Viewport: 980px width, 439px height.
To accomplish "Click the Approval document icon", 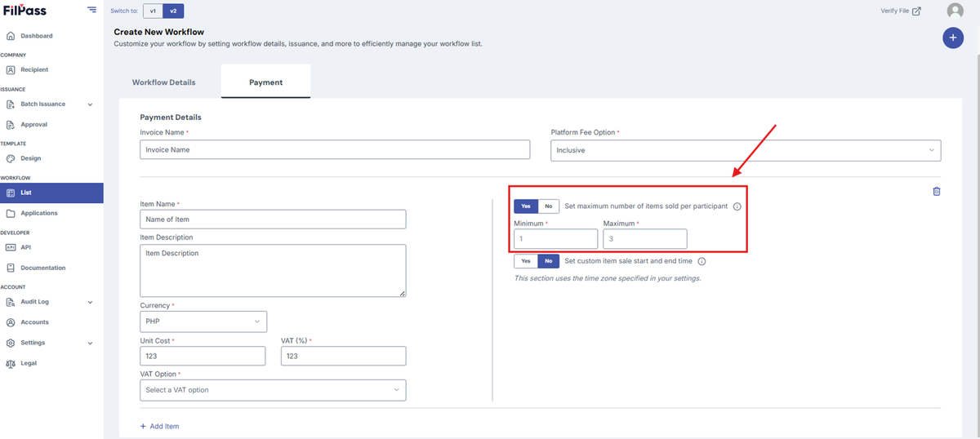I will 11,125.
